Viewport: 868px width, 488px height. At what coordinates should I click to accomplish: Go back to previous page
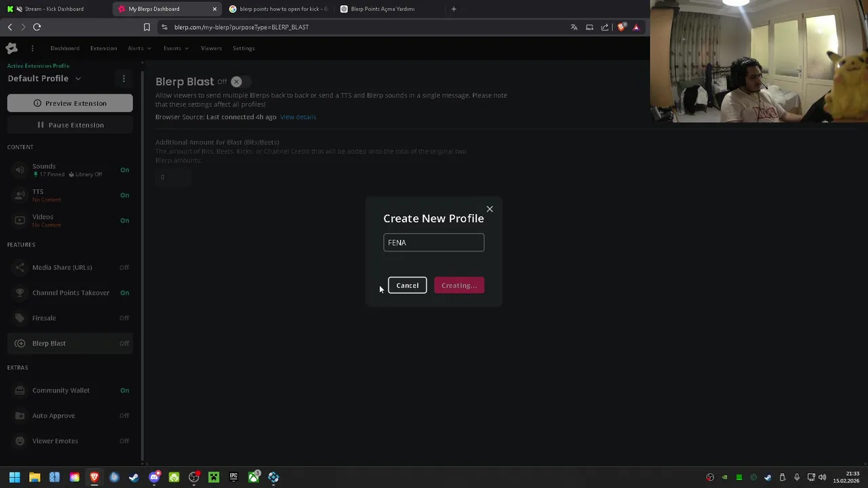[x=9, y=27]
